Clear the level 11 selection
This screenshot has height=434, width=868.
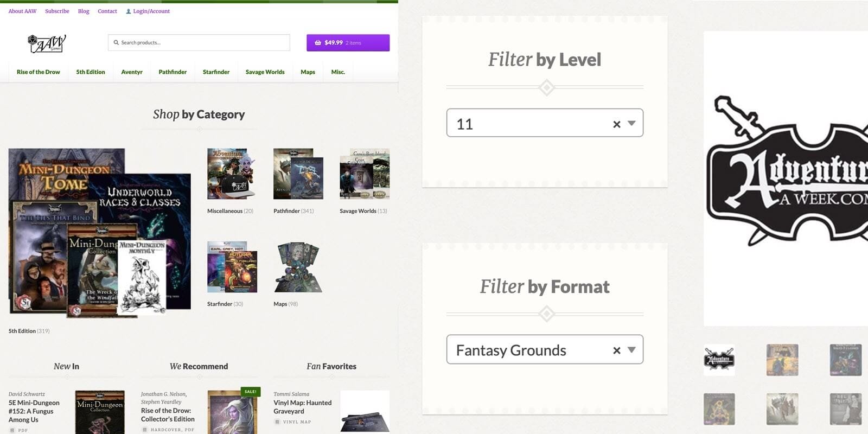point(616,124)
